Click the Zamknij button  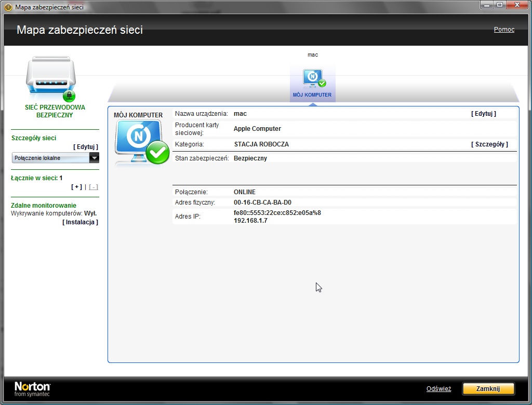488,389
